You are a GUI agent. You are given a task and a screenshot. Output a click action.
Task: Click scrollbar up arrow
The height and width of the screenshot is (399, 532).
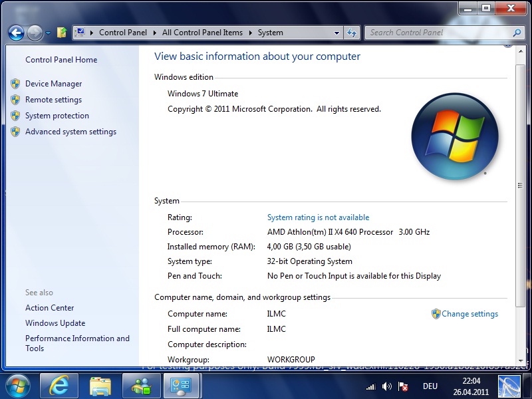[x=521, y=51]
